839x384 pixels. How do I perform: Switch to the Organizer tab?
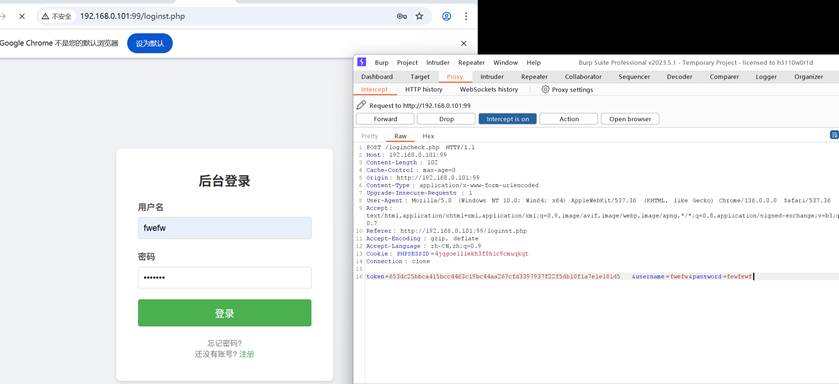[x=809, y=76]
